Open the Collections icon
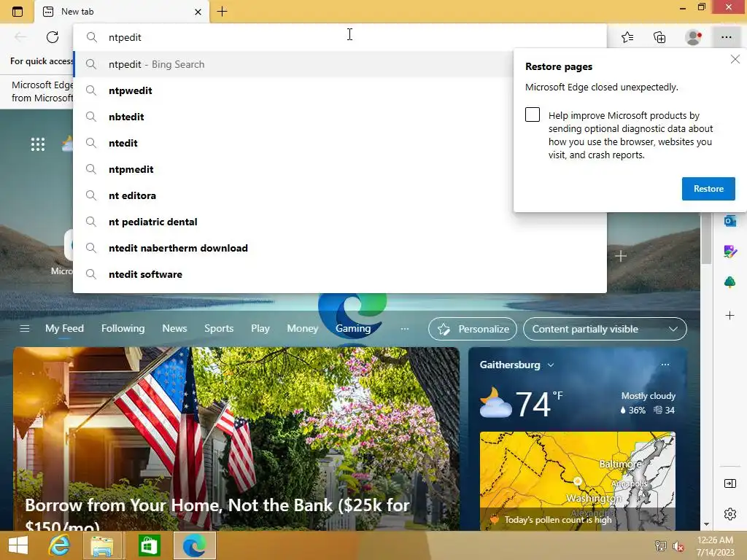This screenshot has height=560, width=747. (659, 37)
